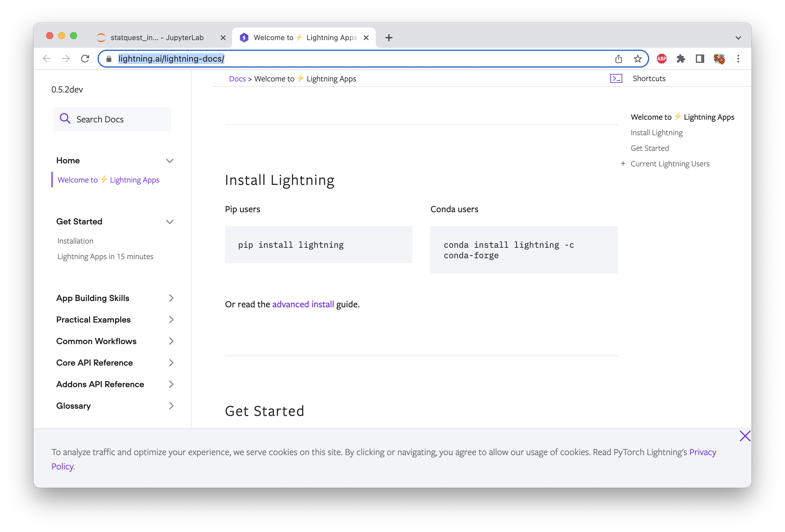Collapse the Get Started section chevron

click(170, 222)
